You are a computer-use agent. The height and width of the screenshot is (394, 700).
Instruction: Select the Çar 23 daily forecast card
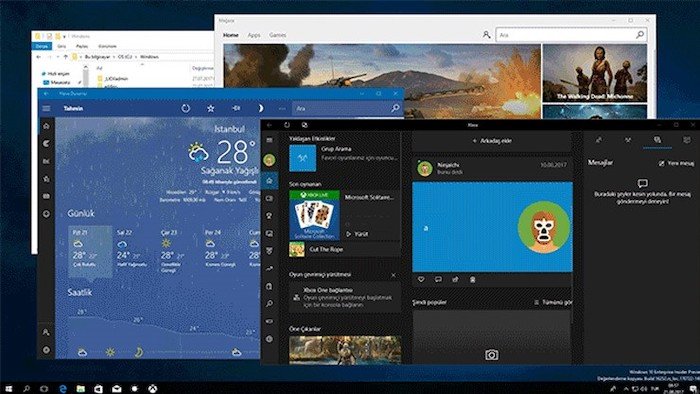click(x=177, y=251)
